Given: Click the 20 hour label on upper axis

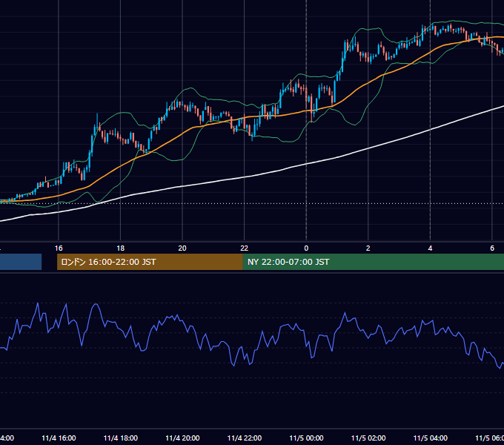Looking at the screenshot, I should (x=182, y=248).
